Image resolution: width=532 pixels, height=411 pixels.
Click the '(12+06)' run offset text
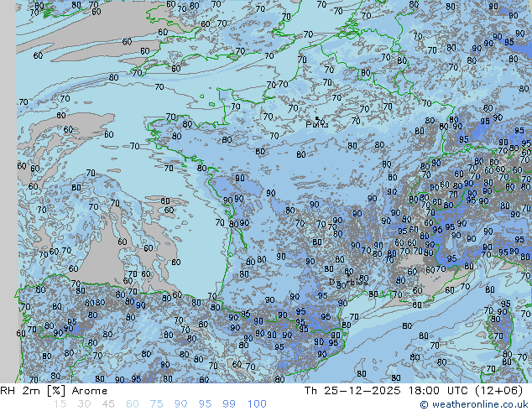click(498, 391)
